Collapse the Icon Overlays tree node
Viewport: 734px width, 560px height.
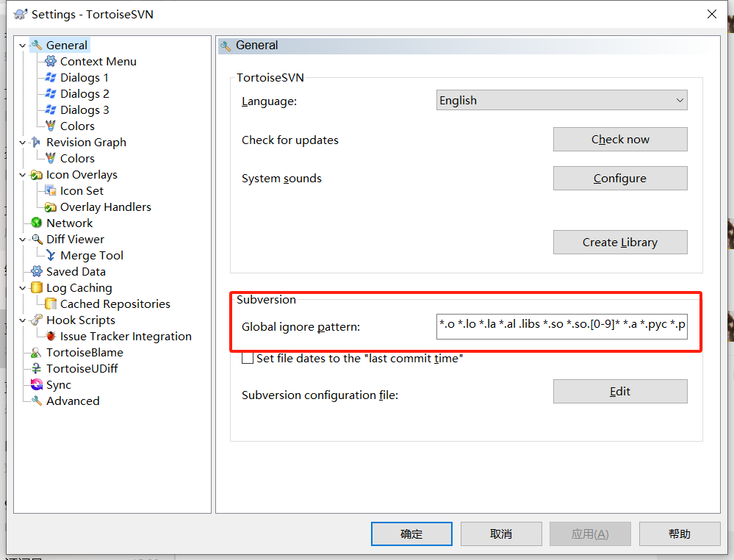point(22,175)
